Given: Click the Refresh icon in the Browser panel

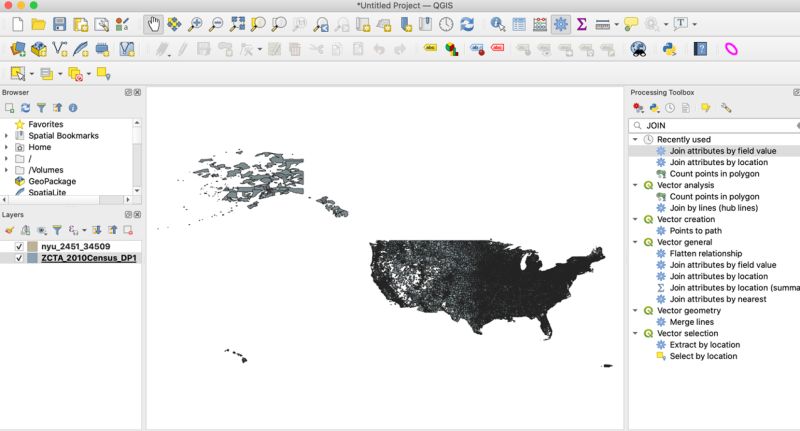Looking at the screenshot, I should click(26, 108).
